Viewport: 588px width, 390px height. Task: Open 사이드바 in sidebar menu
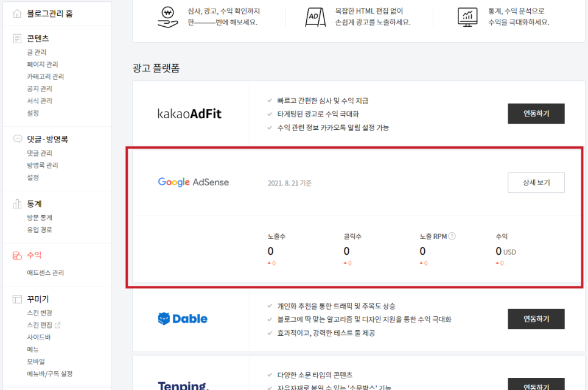point(39,337)
